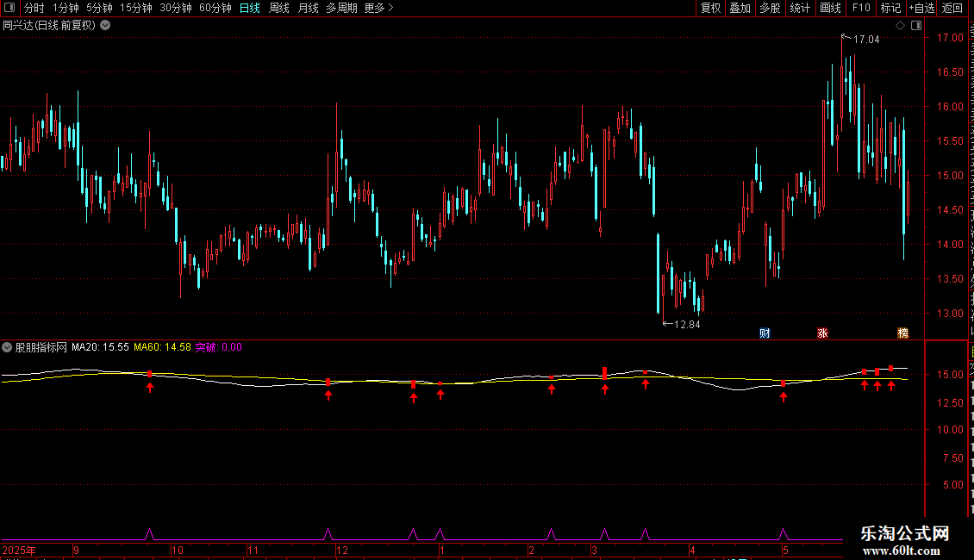Expand the 股朋指标网 indicator menu circle
974x560 pixels.
click(x=7, y=347)
